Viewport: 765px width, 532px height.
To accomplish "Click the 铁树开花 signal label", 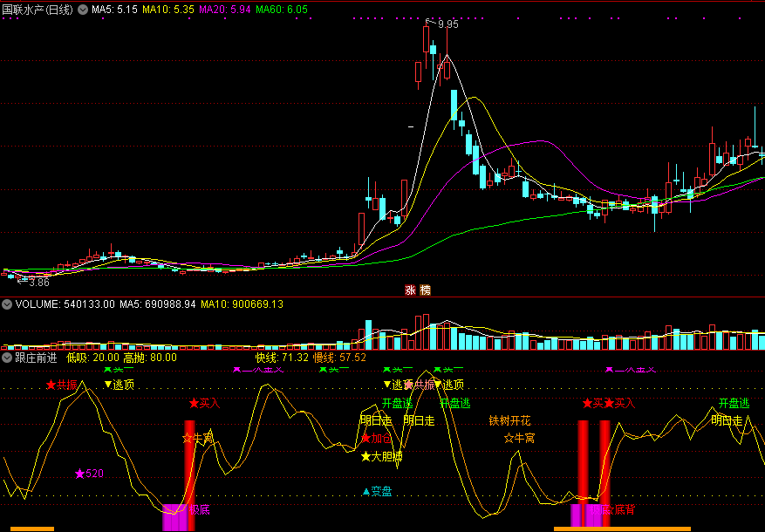I will (509, 420).
